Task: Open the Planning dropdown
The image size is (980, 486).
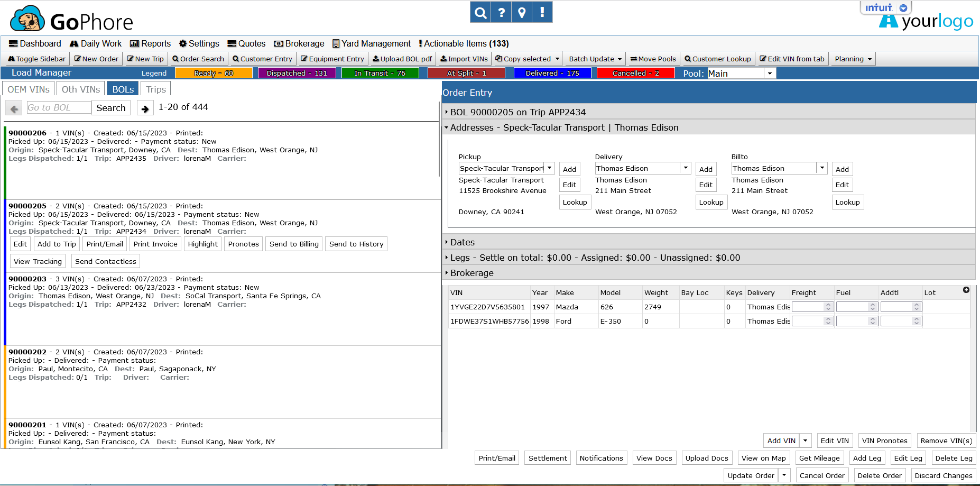Action: 853,59
